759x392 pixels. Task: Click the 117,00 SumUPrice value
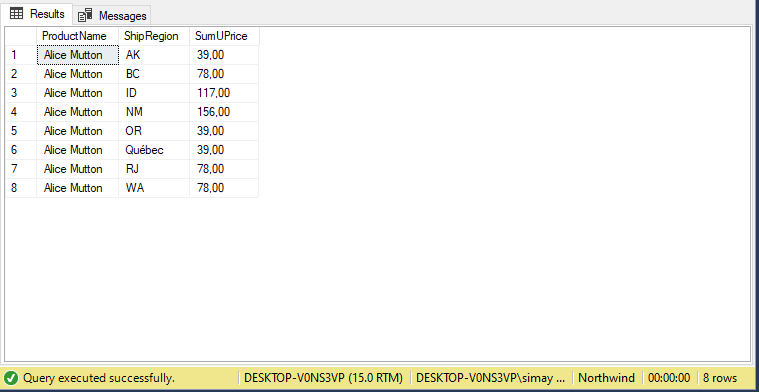(x=224, y=93)
